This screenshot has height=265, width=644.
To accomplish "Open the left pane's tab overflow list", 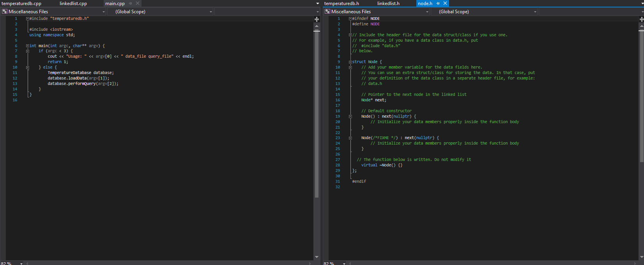I will (x=317, y=4).
